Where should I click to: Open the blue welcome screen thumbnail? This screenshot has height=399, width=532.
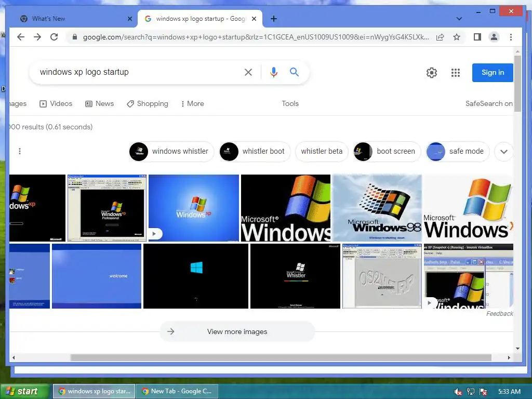97,276
